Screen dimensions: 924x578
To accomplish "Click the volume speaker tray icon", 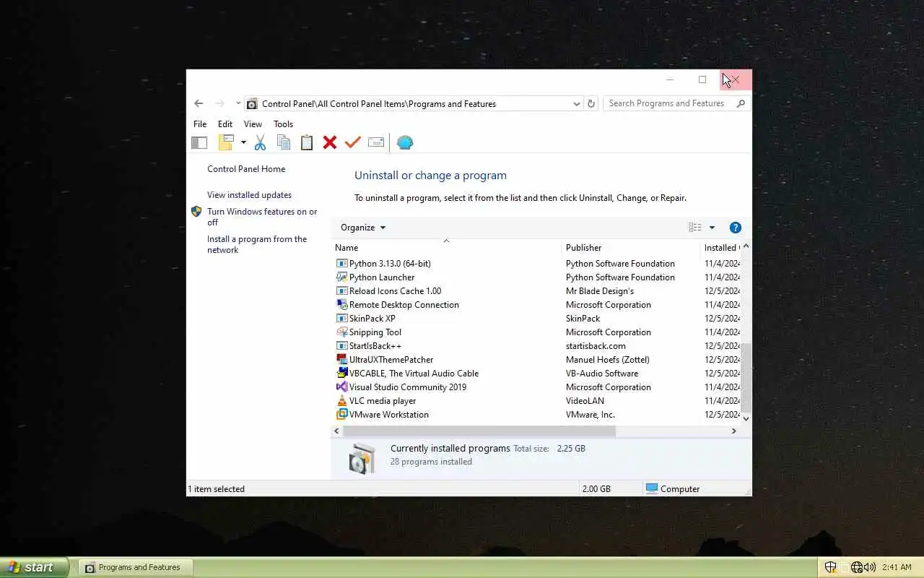I will 870,567.
